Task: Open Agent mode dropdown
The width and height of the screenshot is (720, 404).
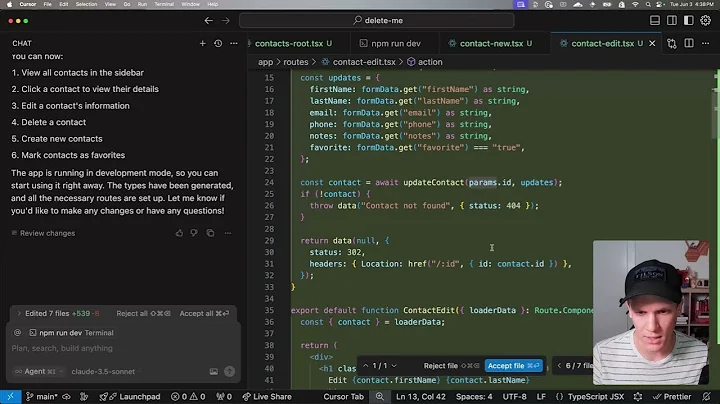Action: pyautogui.click(x=39, y=371)
